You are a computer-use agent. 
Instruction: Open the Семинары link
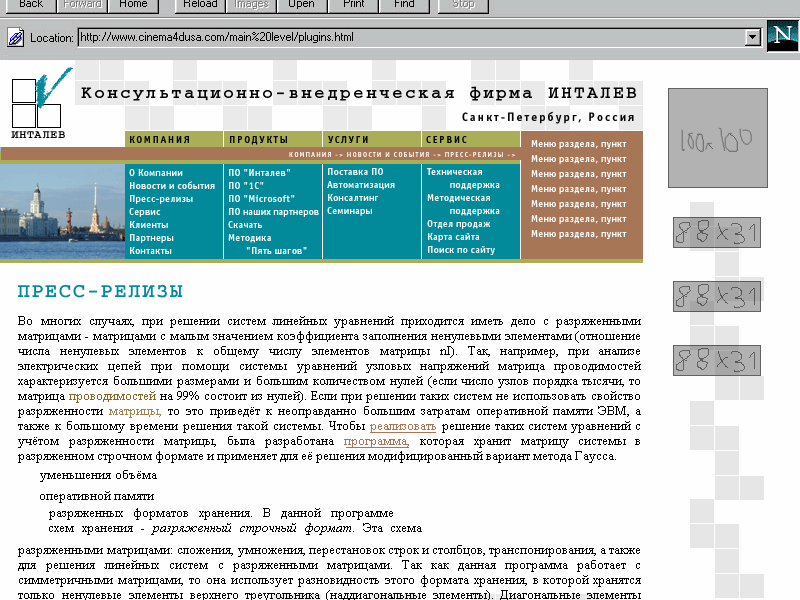[349, 211]
